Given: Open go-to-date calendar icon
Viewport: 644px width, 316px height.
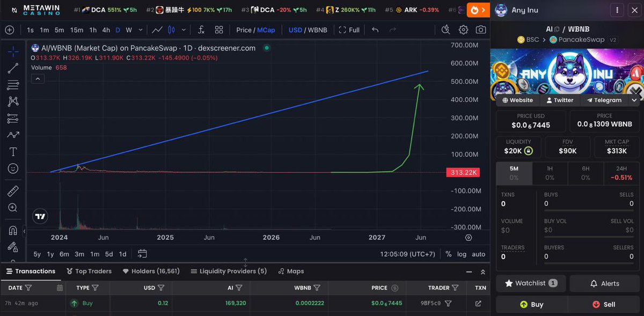Looking at the screenshot, I should [142, 254].
